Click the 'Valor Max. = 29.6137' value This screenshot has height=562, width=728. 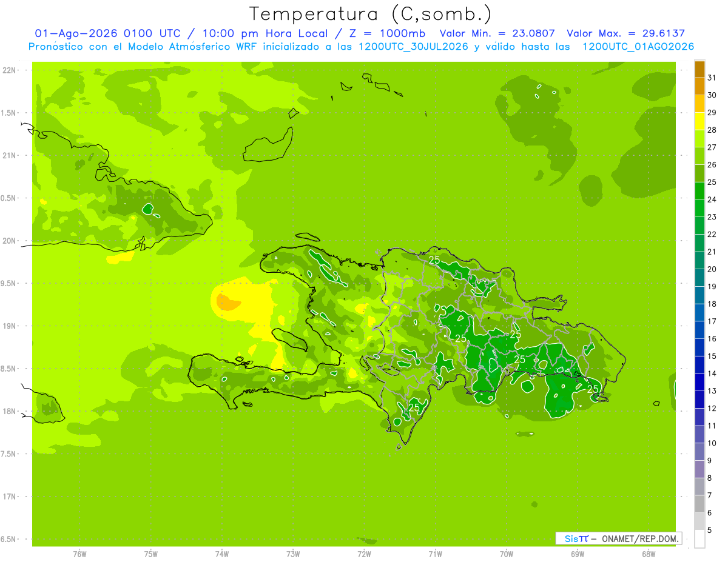click(x=626, y=33)
